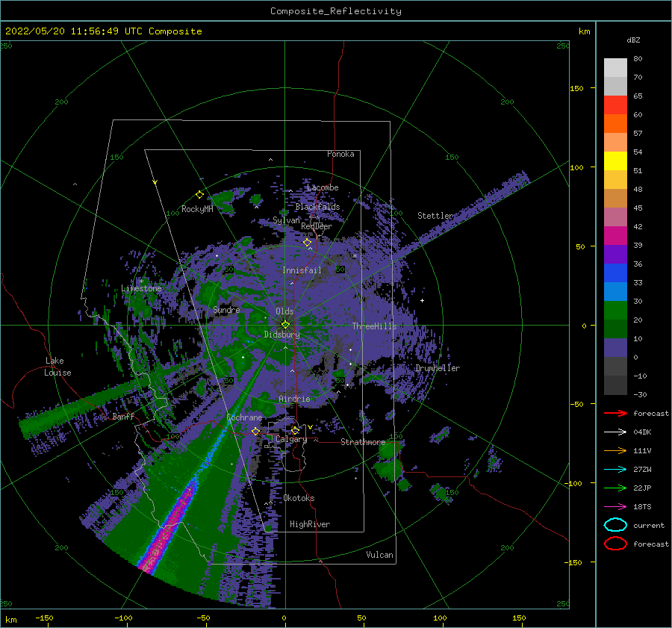
Task: Click the yellow diamond marker beside RockyMH
Action: [x=199, y=195]
